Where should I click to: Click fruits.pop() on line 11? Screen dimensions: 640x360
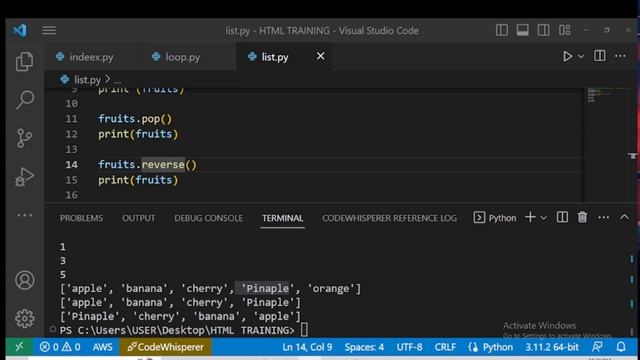[135, 119]
